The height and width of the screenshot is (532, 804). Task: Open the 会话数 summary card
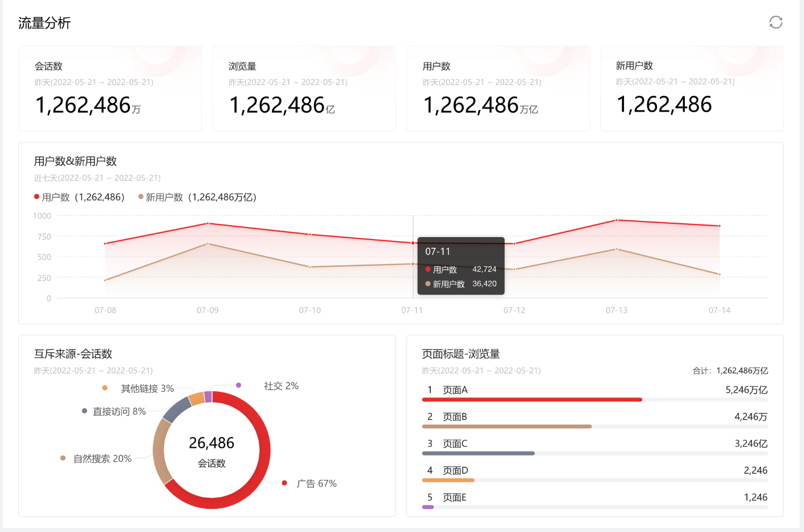click(x=109, y=88)
